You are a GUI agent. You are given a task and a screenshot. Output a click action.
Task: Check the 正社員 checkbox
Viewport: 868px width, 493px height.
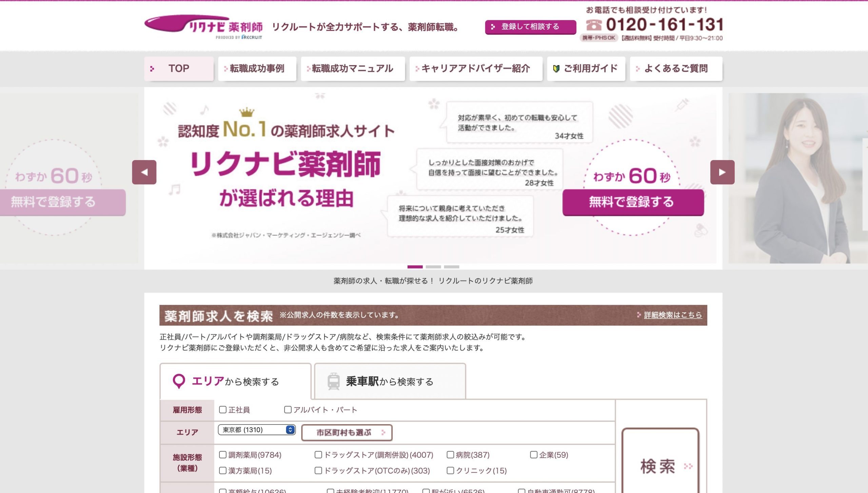click(x=222, y=410)
